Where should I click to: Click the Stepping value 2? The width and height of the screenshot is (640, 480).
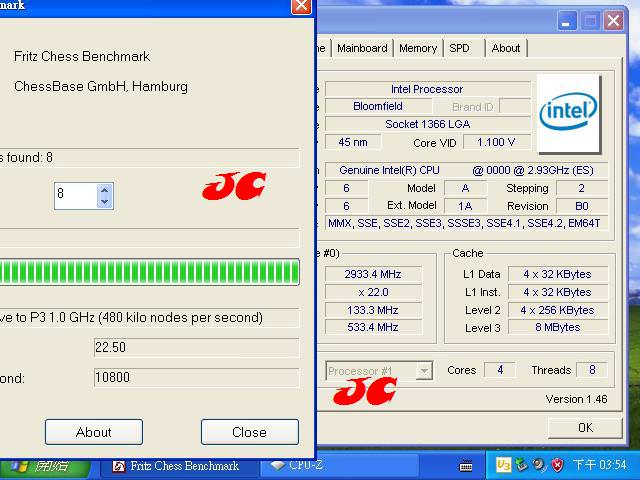click(x=582, y=188)
